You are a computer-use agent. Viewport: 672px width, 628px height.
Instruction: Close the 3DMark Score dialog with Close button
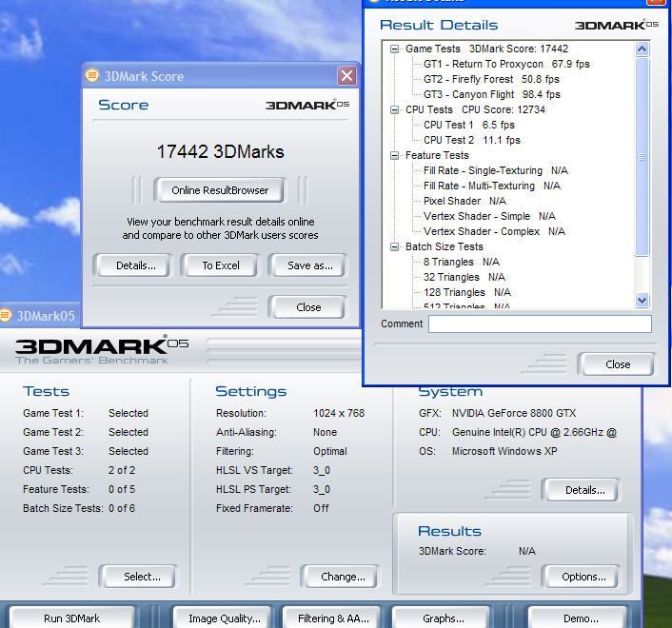307,307
